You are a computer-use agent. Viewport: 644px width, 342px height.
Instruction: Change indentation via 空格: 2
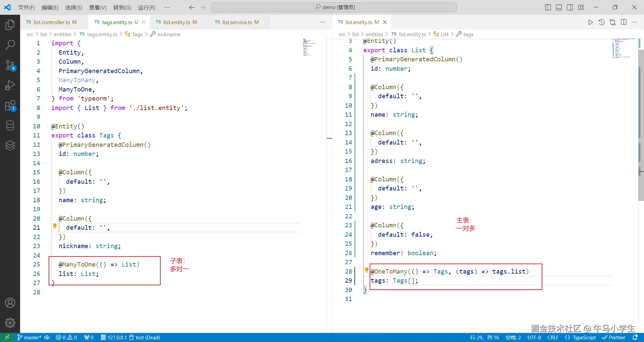click(513, 337)
